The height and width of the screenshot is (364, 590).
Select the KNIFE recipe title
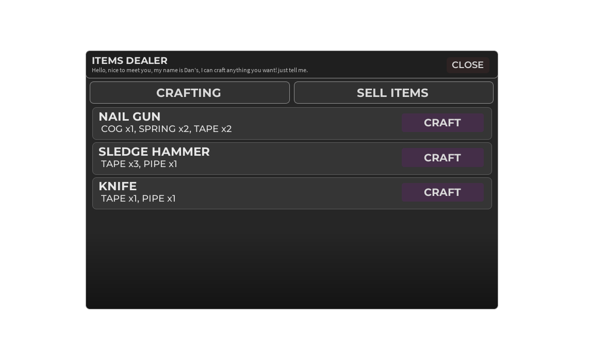coord(118,186)
